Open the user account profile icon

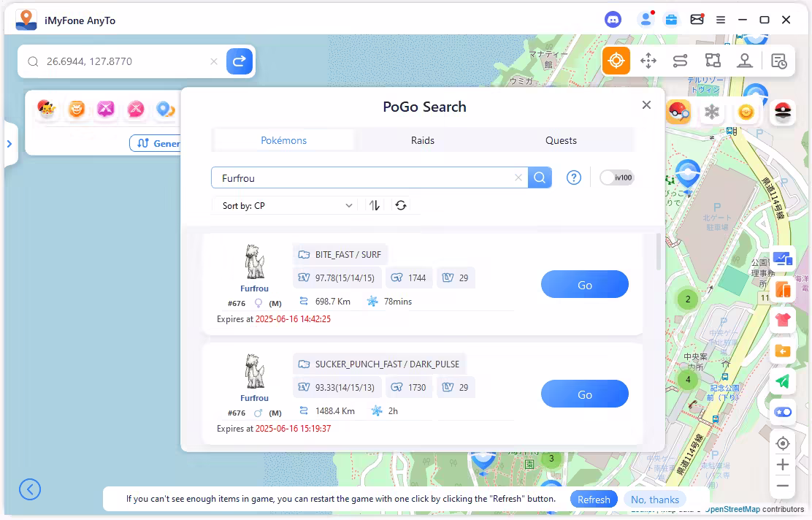coord(646,20)
